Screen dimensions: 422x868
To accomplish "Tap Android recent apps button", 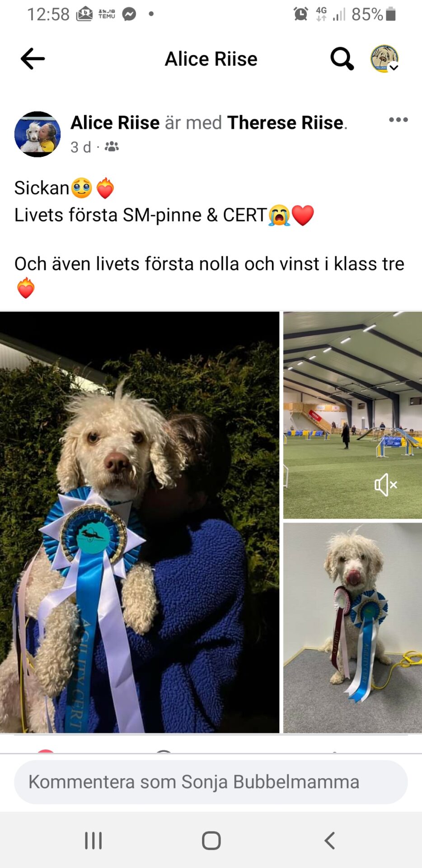I will pyautogui.click(x=94, y=841).
